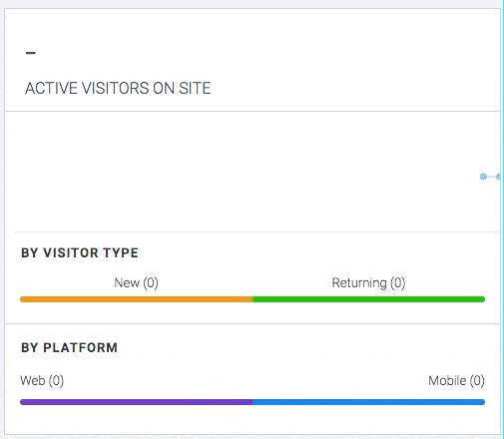
Task: Select the Returning (0) label
Action: (x=368, y=283)
